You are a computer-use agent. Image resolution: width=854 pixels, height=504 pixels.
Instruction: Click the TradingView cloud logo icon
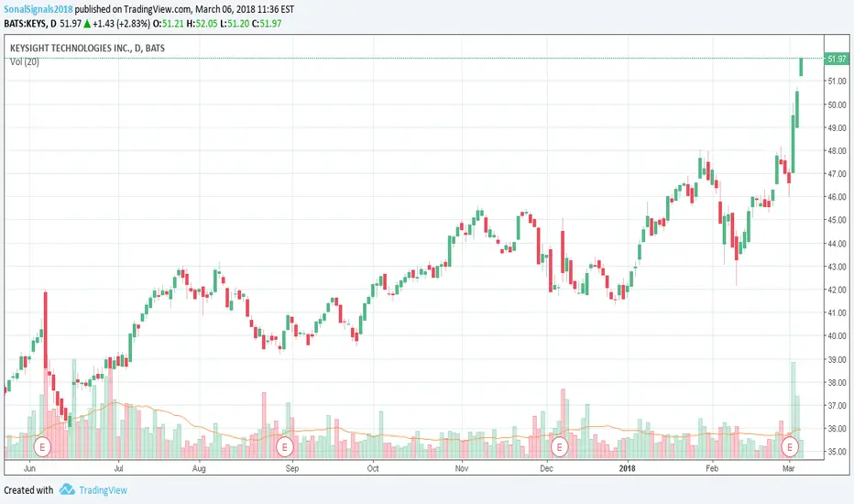coord(67,489)
